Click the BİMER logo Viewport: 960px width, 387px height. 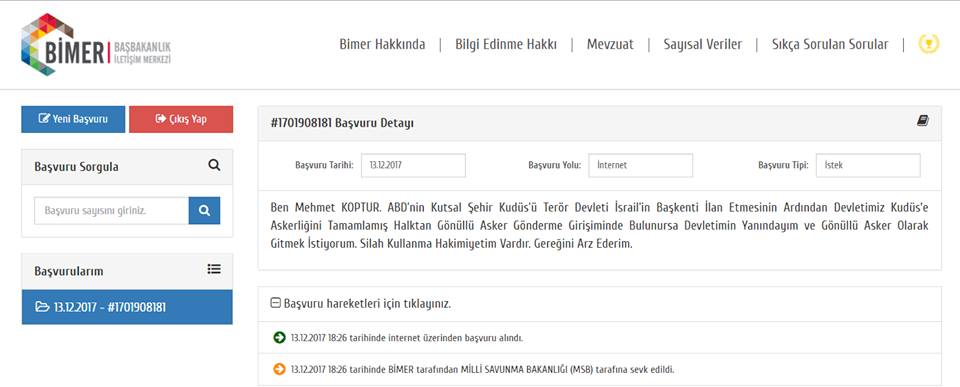click(x=96, y=45)
